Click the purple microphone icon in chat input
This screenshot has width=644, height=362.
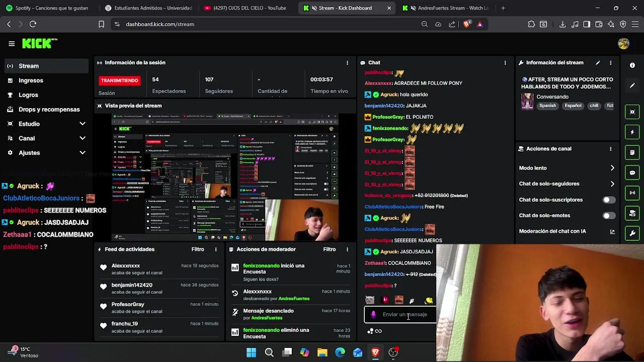[x=373, y=315]
